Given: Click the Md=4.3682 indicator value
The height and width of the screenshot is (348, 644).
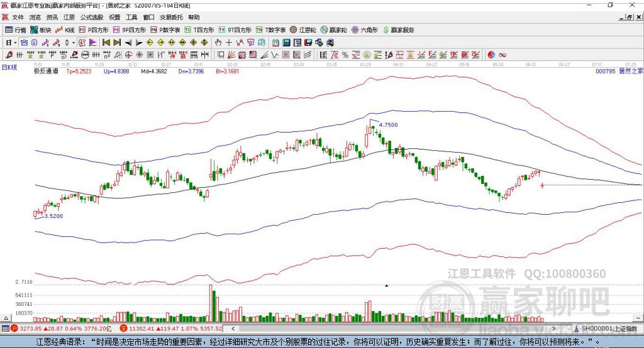Looking at the screenshot, I should pyautogui.click(x=154, y=71).
